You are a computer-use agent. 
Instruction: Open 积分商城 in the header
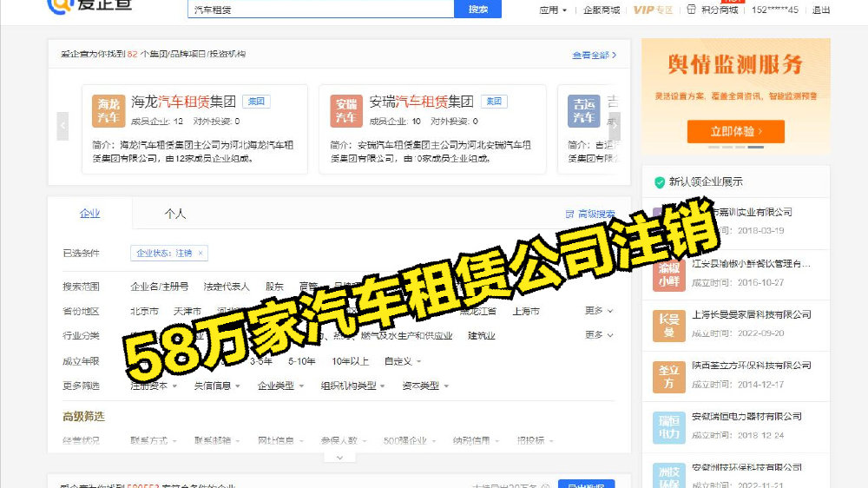tap(719, 10)
